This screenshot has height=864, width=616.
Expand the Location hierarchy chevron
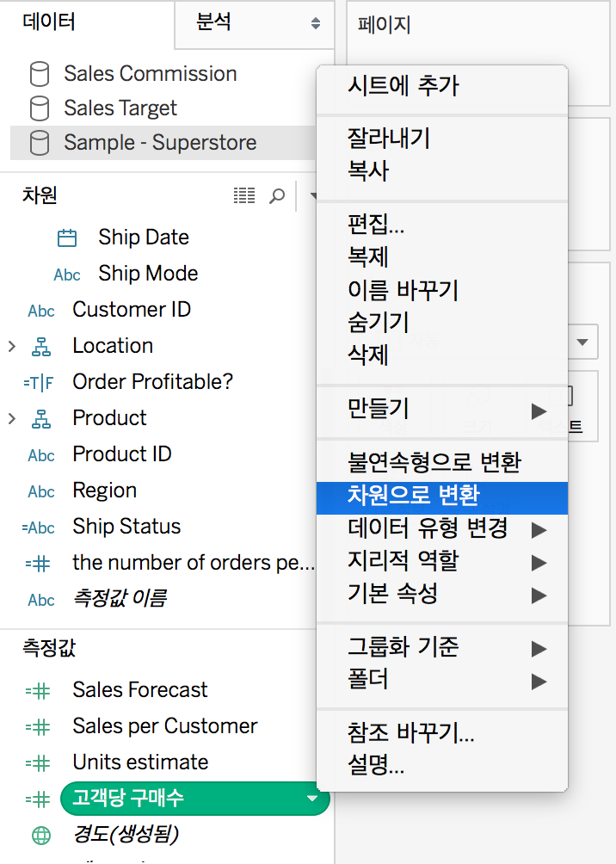12,346
